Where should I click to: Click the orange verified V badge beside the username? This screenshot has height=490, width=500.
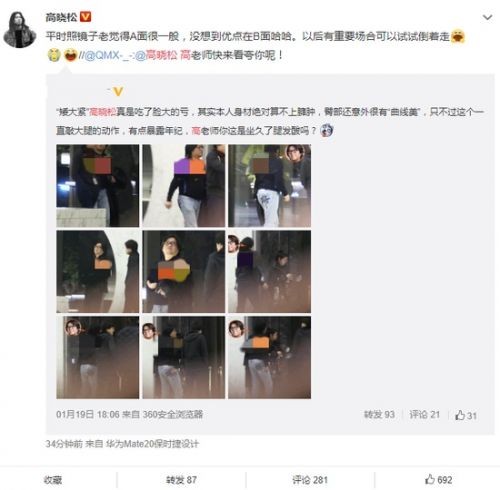(85, 17)
